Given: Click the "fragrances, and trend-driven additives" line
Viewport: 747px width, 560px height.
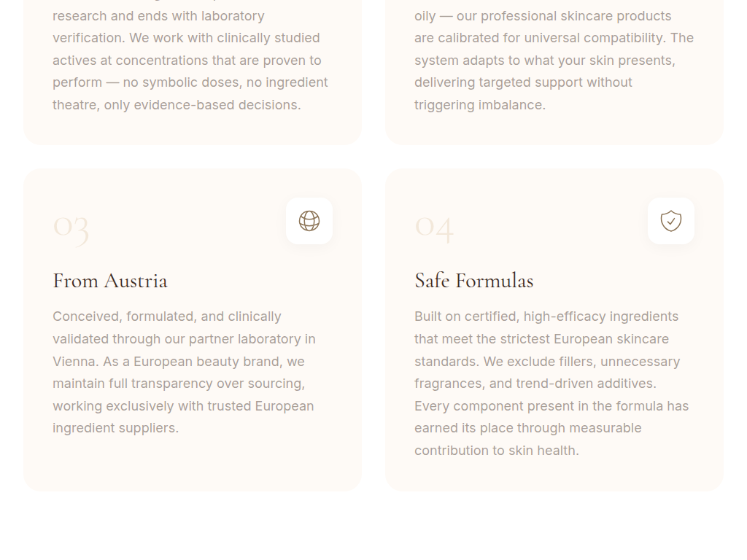Looking at the screenshot, I should coord(535,384).
